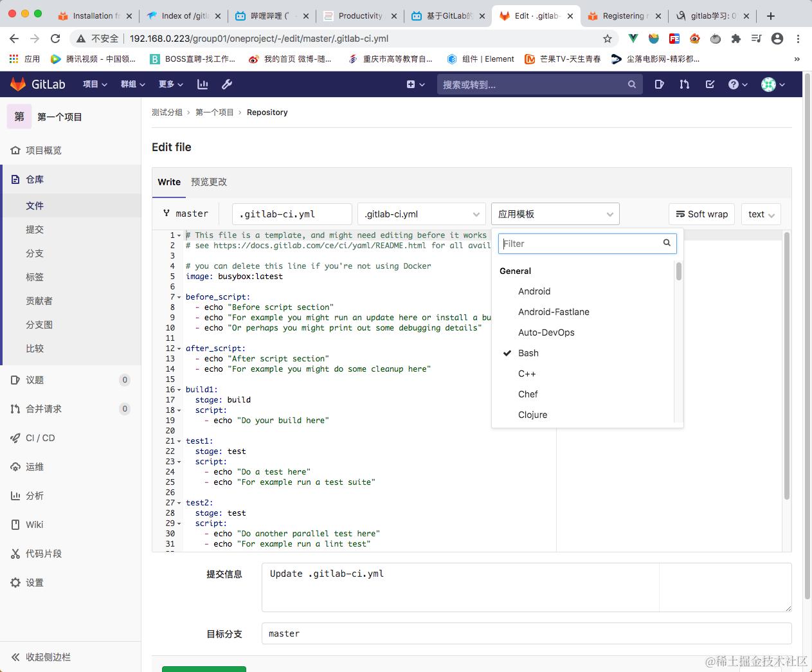The width and height of the screenshot is (812, 672).
Task: Open the admin wrench icon
Action: (x=227, y=84)
